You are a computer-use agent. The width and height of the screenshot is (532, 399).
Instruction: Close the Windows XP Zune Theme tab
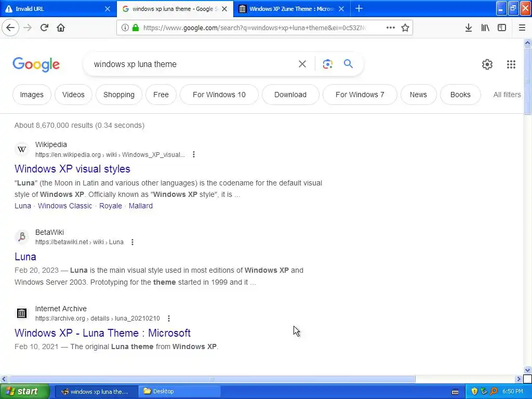coord(341,9)
